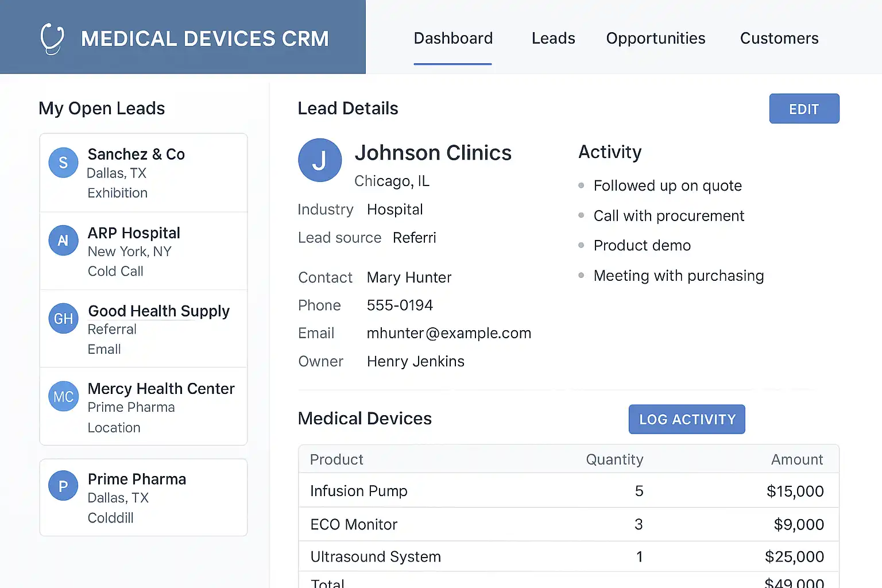
Task: Select the Ultrasound System product row
Action: point(567,556)
